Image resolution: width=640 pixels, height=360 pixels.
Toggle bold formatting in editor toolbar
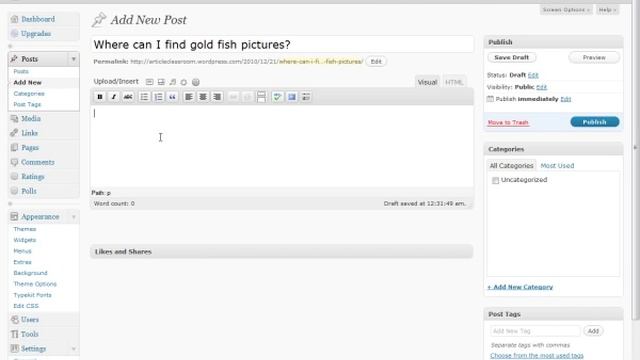(x=100, y=97)
